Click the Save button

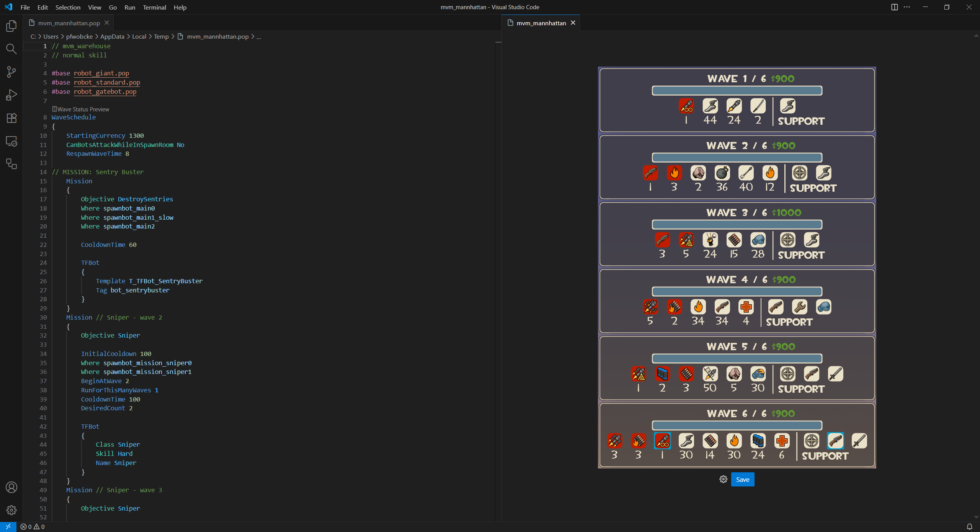point(743,479)
